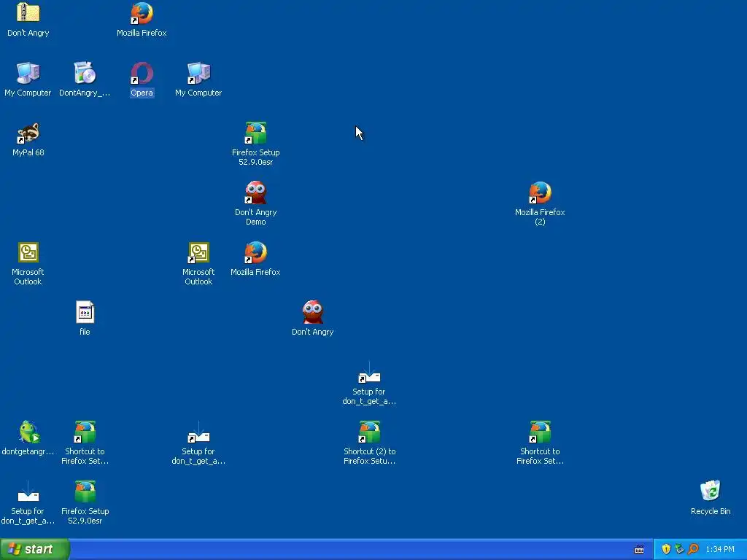Select Shortcut (2) to Firefox Setu... icon
Image resolution: width=747 pixels, height=560 pixels.
pyautogui.click(x=369, y=432)
